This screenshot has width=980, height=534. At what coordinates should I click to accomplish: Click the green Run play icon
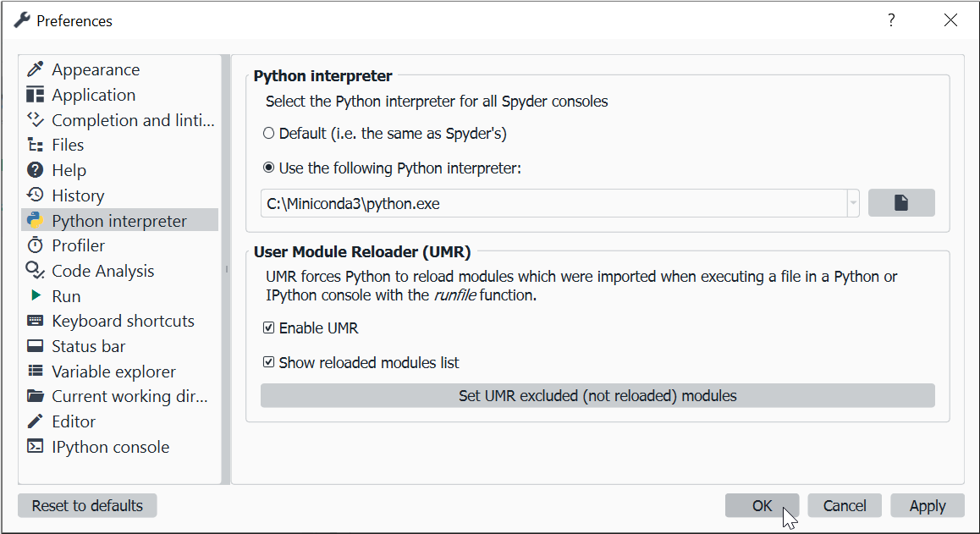coord(36,295)
